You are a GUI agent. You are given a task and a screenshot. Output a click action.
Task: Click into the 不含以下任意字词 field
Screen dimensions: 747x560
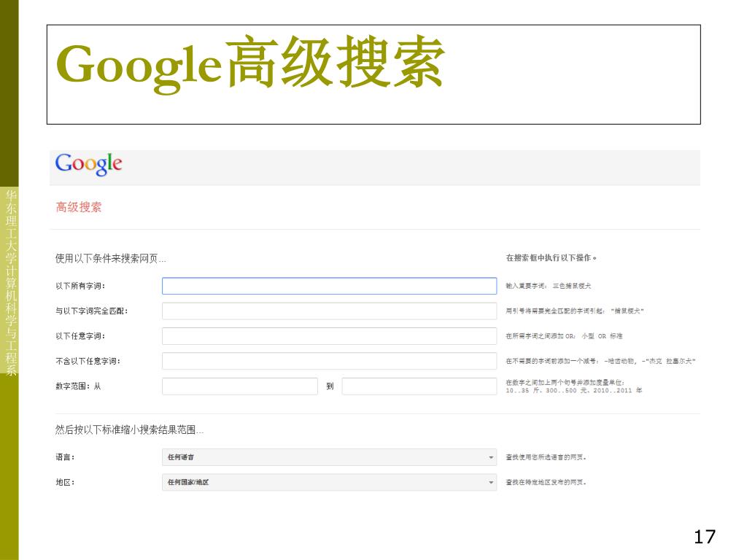[x=329, y=361]
